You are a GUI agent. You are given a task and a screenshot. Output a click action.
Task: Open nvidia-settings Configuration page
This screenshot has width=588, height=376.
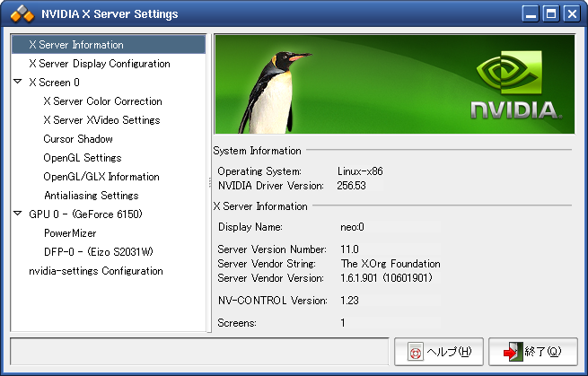95,271
